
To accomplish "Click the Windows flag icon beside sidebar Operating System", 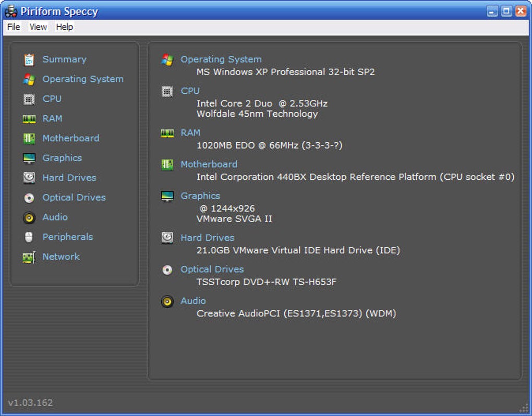I will pos(29,79).
